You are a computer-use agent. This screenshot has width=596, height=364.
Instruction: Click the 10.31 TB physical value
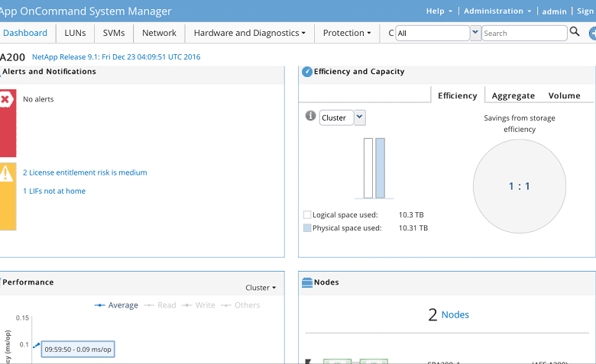point(413,227)
